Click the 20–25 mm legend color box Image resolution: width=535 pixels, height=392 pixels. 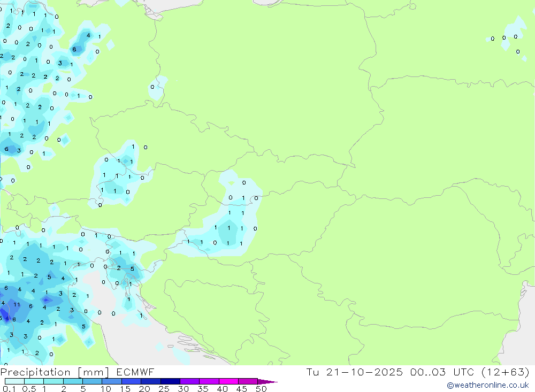point(150,381)
